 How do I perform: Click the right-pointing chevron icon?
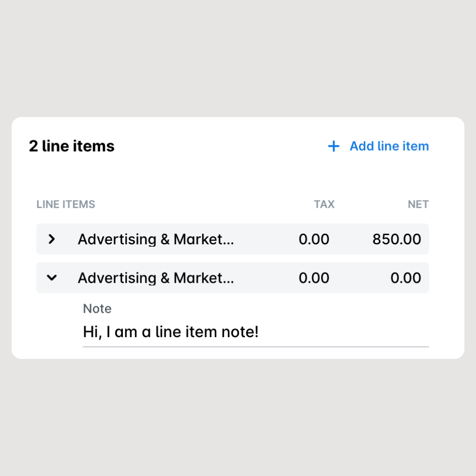[x=51, y=239]
